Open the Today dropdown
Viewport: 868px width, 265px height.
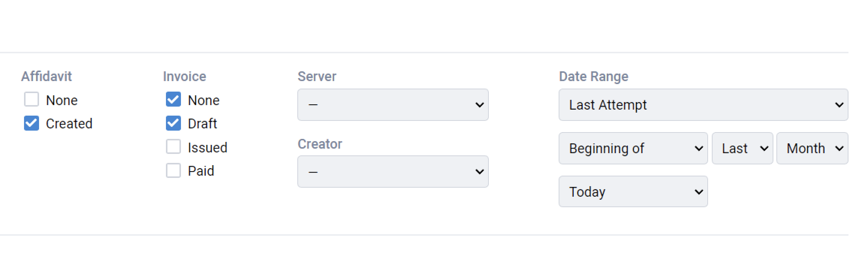tap(633, 191)
